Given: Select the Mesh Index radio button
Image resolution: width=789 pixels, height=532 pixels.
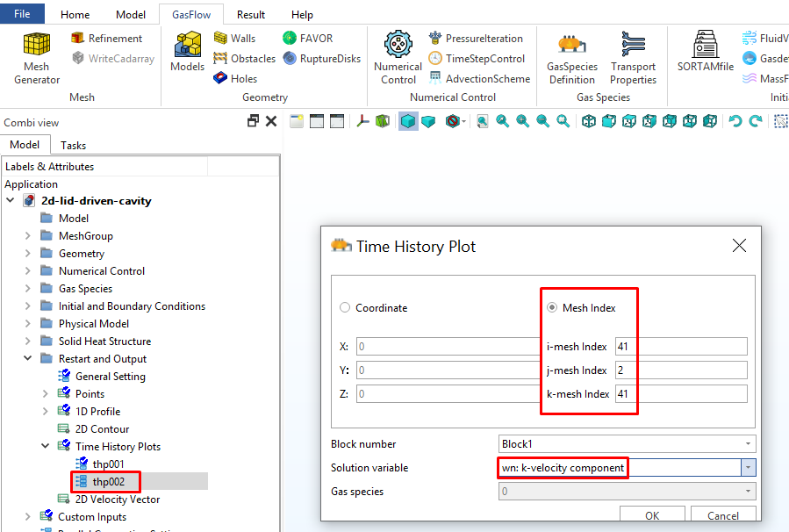Looking at the screenshot, I should pyautogui.click(x=552, y=308).
